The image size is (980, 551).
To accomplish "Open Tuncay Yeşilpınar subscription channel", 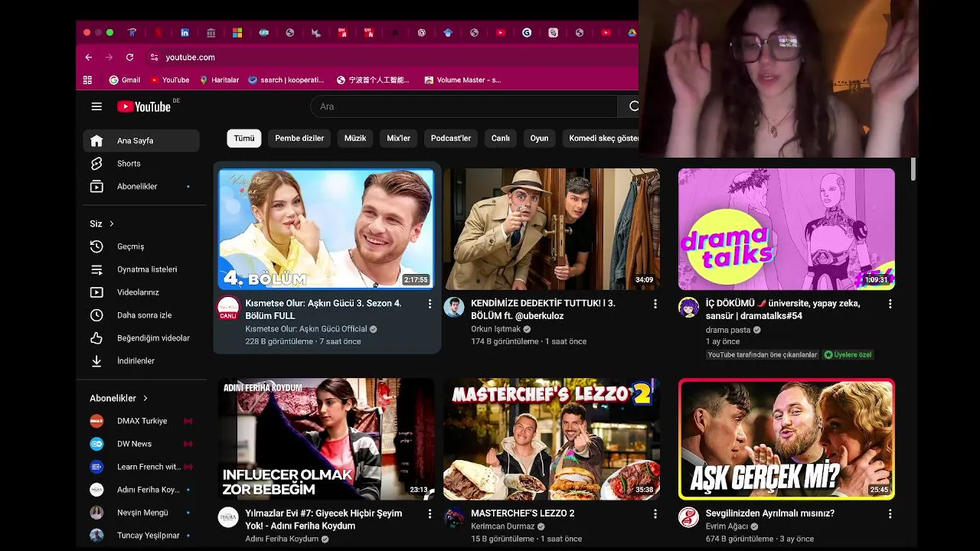I will (x=142, y=536).
